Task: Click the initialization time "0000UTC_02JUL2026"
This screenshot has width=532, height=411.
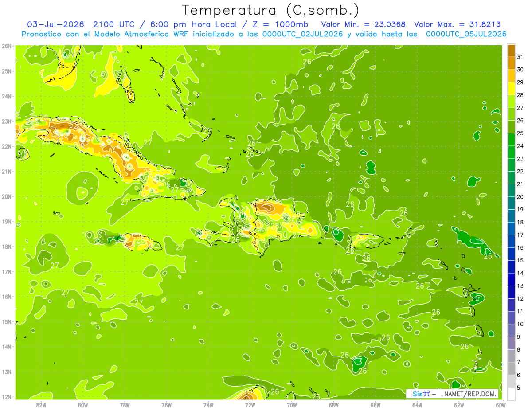Action: pyautogui.click(x=303, y=34)
